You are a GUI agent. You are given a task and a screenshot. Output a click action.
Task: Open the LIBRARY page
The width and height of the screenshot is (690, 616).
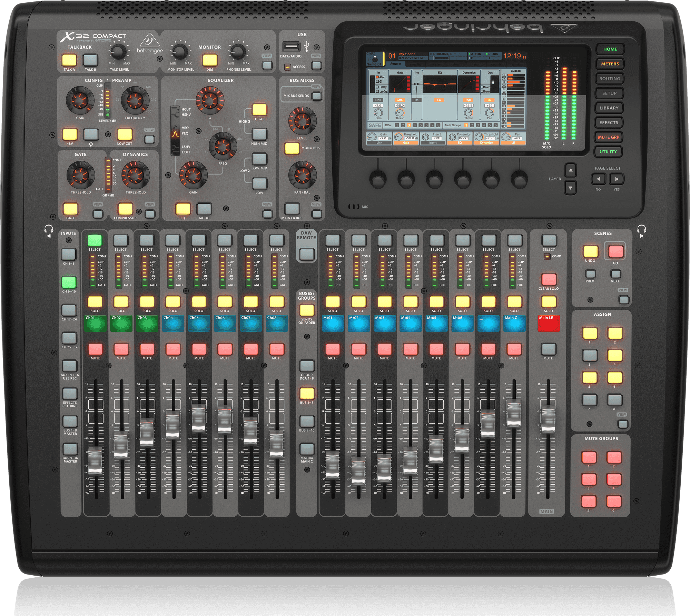point(609,108)
